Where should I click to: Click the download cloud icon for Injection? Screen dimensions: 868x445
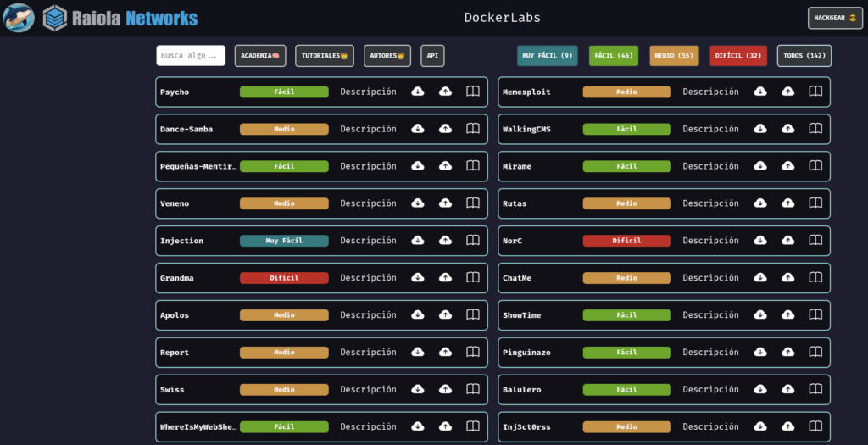pos(418,240)
